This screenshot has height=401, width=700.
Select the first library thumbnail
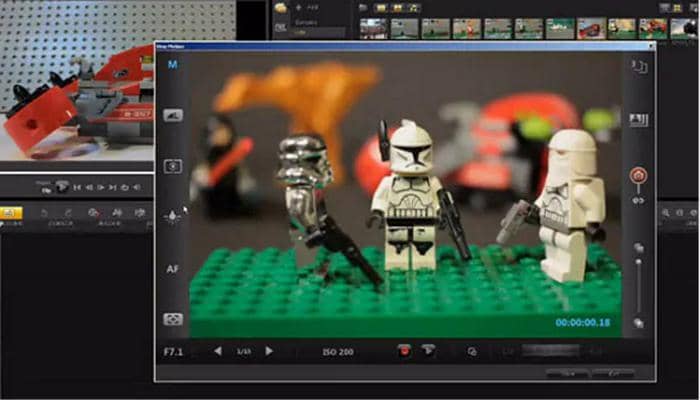[x=374, y=29]
